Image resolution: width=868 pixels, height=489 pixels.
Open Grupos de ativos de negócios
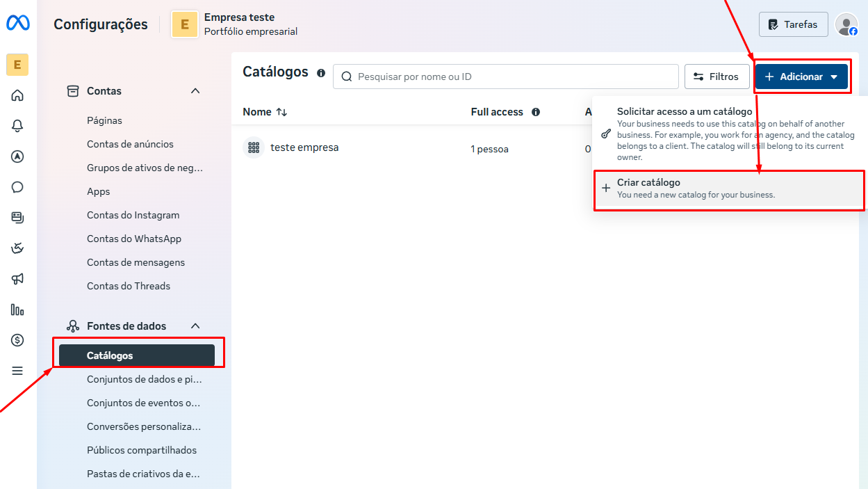pyautogui.click(x=145, y=168)
